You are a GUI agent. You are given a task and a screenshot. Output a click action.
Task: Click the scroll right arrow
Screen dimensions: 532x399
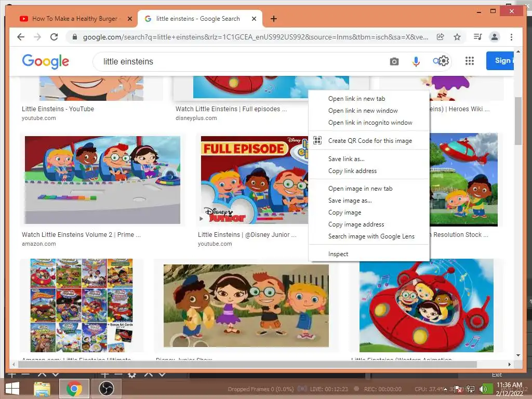pos(509,364)
